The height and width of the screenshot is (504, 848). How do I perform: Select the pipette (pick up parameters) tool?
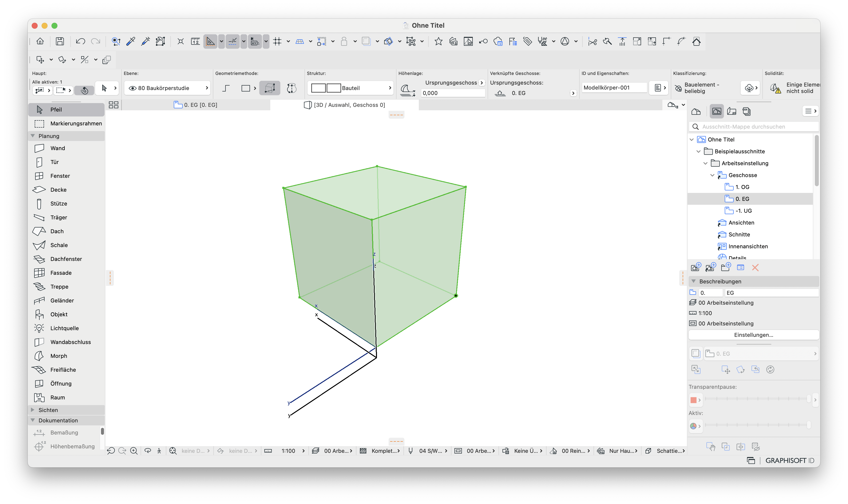(130, 42)
